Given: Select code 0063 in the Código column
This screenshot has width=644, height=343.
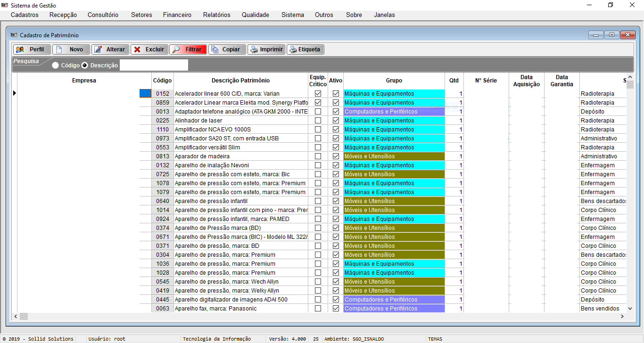Looking at the screenshot, I should (163, 309).
